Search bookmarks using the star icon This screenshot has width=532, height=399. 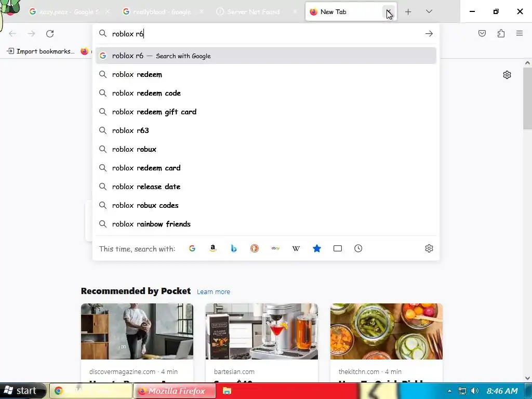[316, 248]
